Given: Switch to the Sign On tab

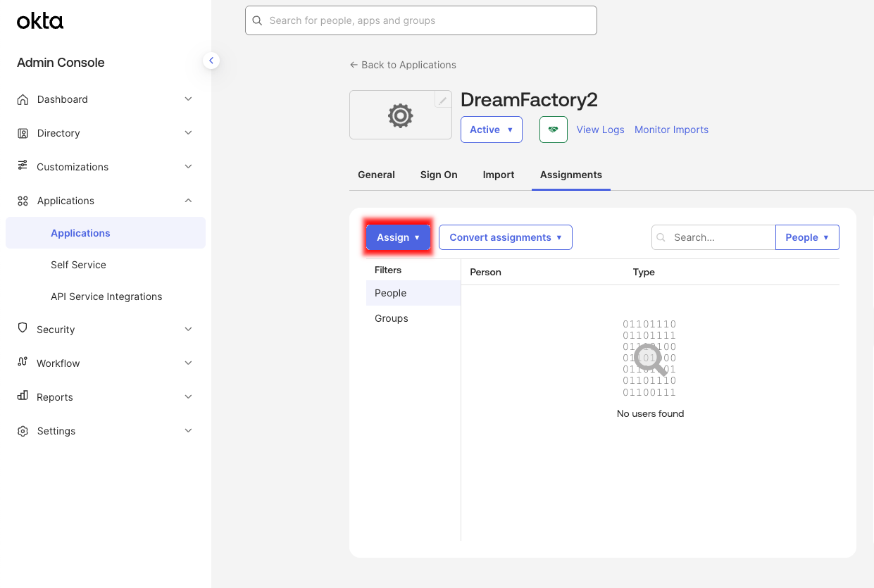Looking at the screenshot, I should click(x=438, y=174).
